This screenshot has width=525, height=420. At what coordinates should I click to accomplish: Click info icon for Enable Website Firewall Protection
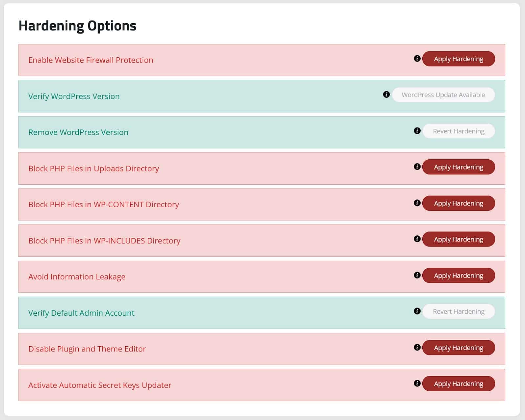[x=417, y=59]
